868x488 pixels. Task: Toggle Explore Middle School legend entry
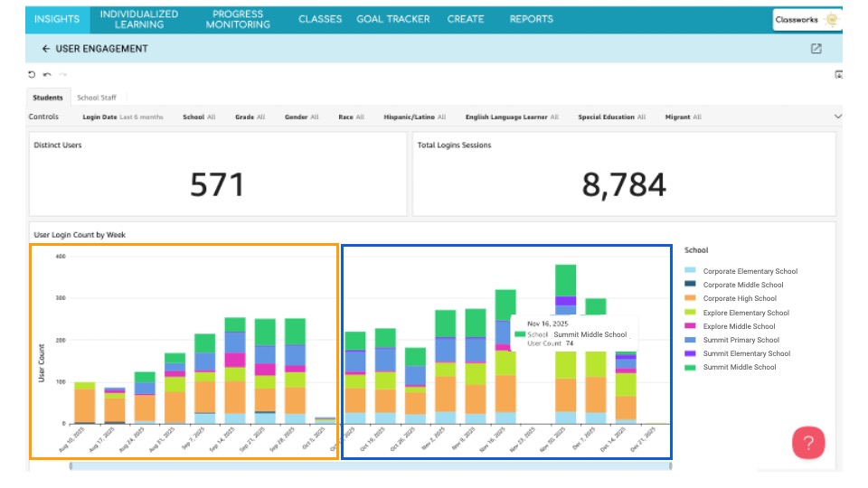(x=739, y=326)
